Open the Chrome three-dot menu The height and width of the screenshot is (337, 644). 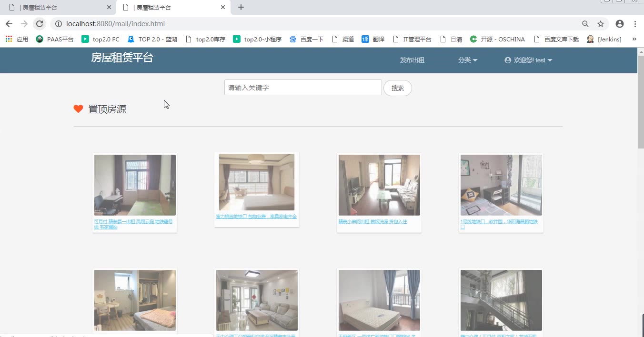635,24
